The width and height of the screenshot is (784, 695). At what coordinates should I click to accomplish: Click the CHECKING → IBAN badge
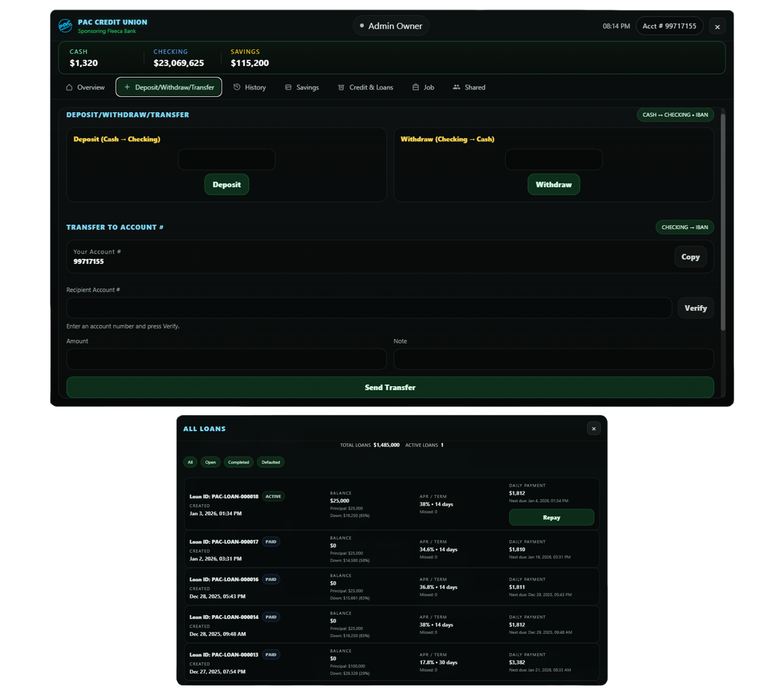point(684,227)
